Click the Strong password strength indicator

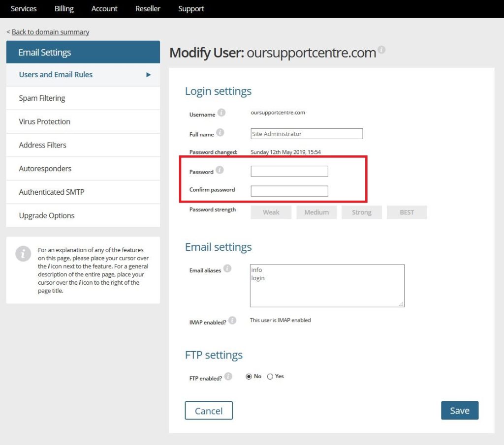point(362,212)
